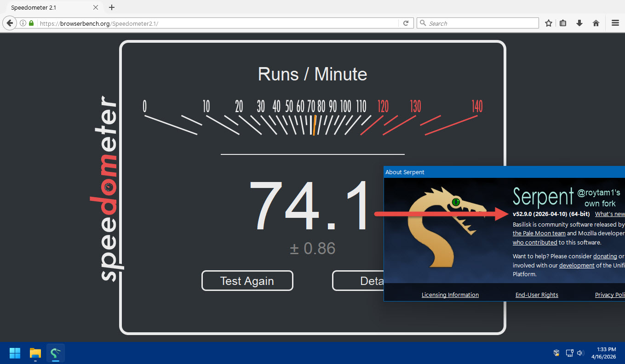
Task: Open the Downloads arrow icon
Action: pos(579,23)
